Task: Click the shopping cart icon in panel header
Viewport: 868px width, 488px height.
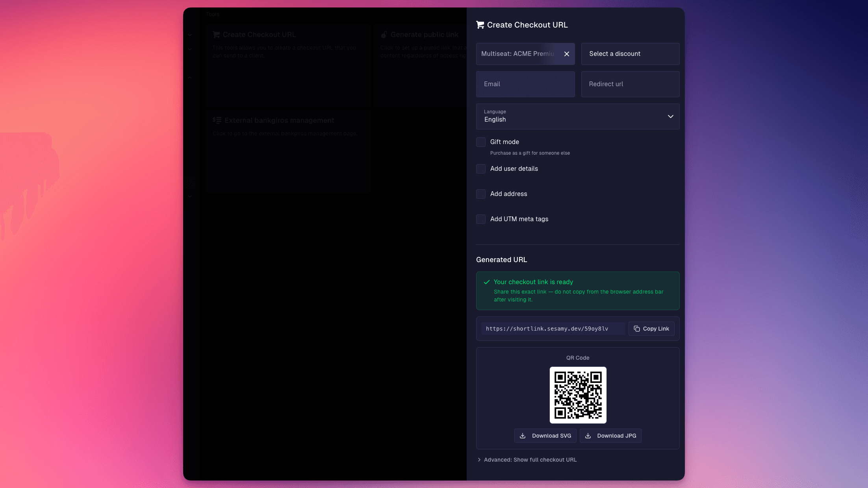Action: point(480,25)
